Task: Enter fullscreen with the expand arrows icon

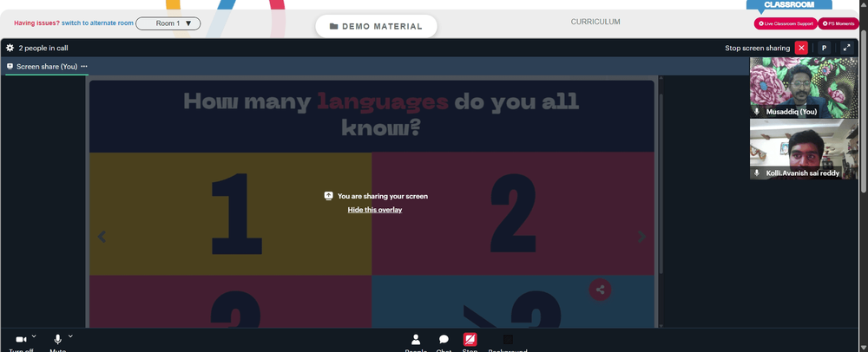Action: [x=846, y=48]
